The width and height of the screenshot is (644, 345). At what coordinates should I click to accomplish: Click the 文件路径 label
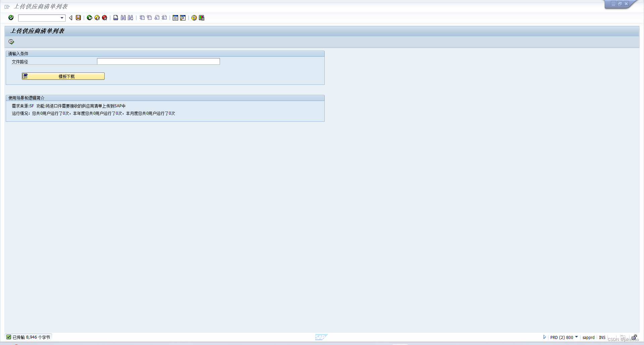(20, 62)
